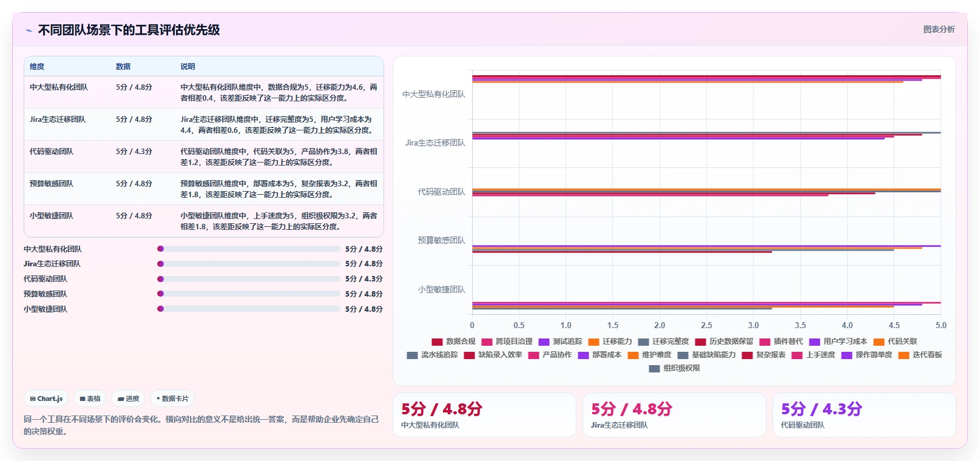Click the 代码驱动团队 progress bar
Screen dimensions: 980x461
249,279
